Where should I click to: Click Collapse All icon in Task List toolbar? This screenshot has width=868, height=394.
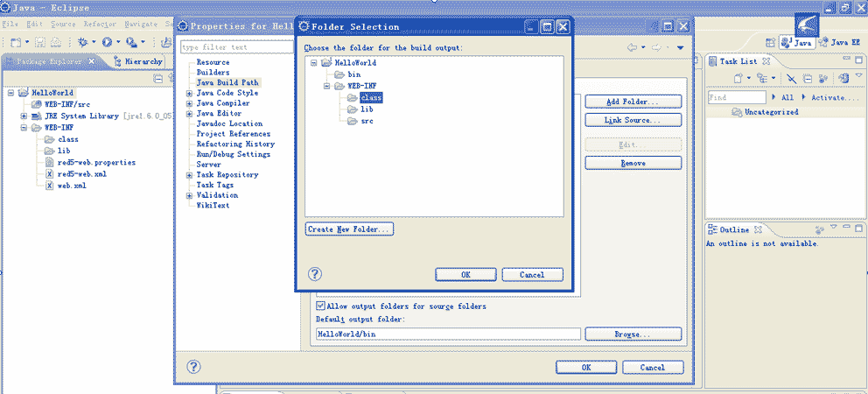point(807,78)
